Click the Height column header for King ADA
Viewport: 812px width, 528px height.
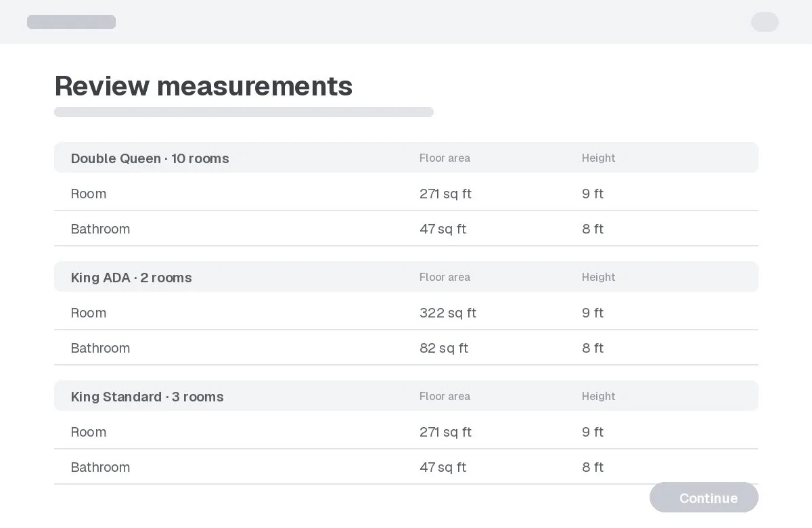pyautogui.click(x=599, y=278)
